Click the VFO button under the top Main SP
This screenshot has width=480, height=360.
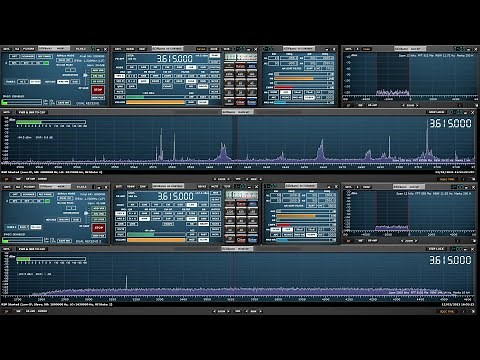tap(238, 179)
